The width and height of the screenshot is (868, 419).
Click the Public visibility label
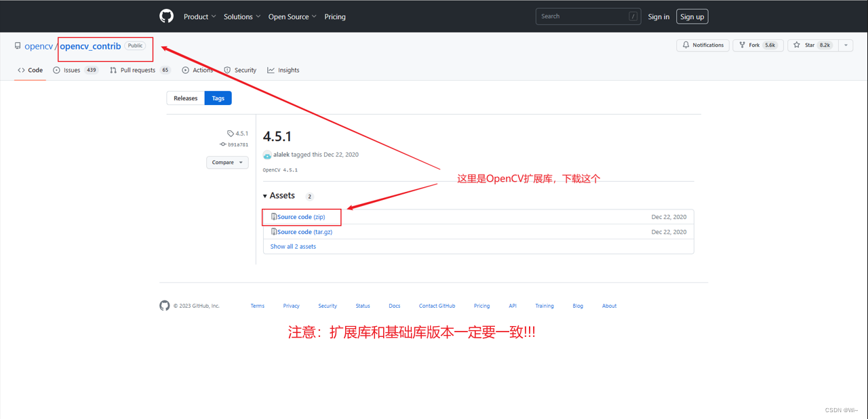pyautogui.click(x=136, y=45)
